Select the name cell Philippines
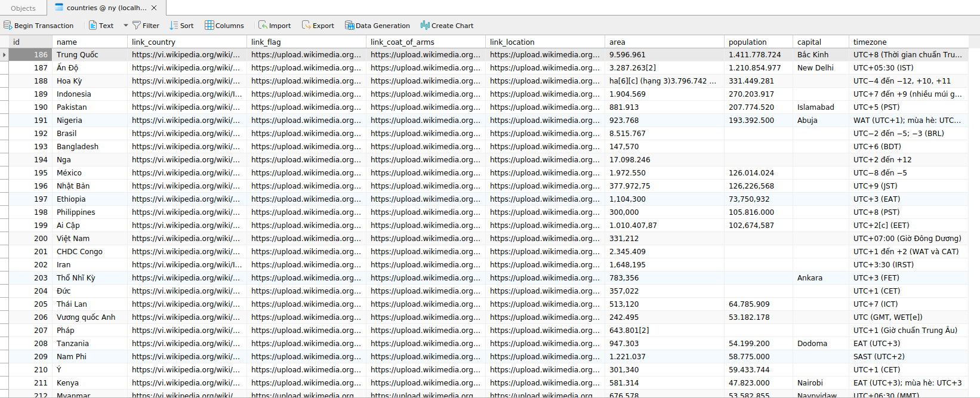980x398 pixels. click(x=90, y=212)
